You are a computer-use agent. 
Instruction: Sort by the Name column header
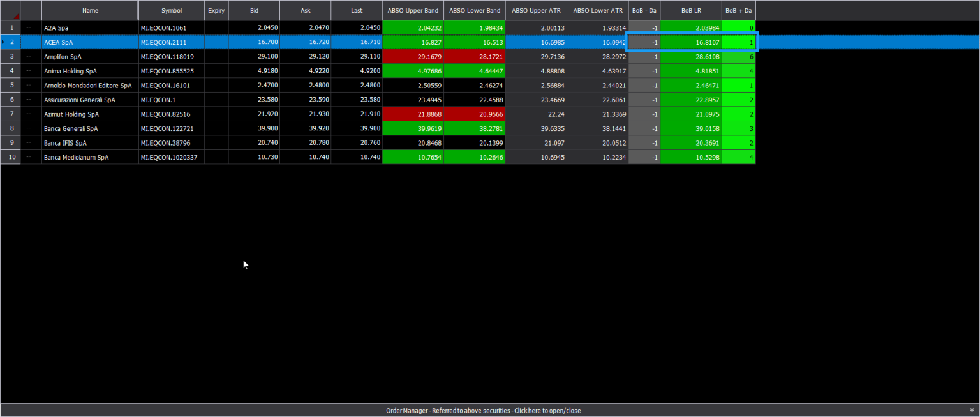point(90,11)
